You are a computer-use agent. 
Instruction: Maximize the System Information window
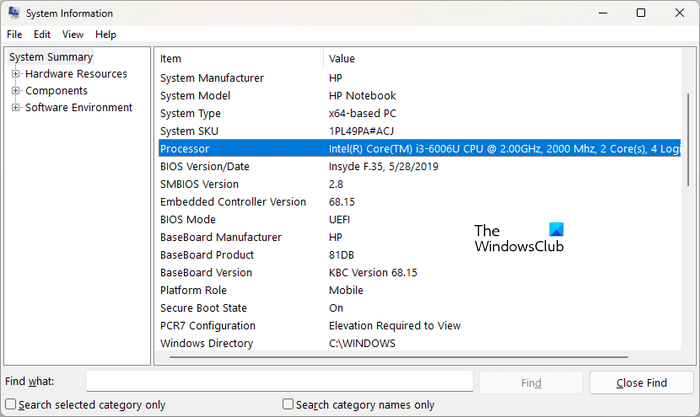coord(641,13)
